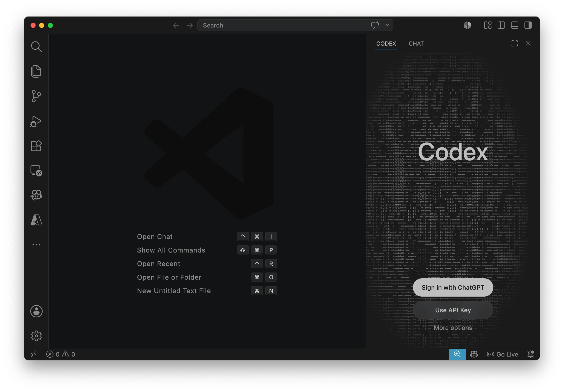
Task: Go forward with the right arrow
Action: coord(190,25)
